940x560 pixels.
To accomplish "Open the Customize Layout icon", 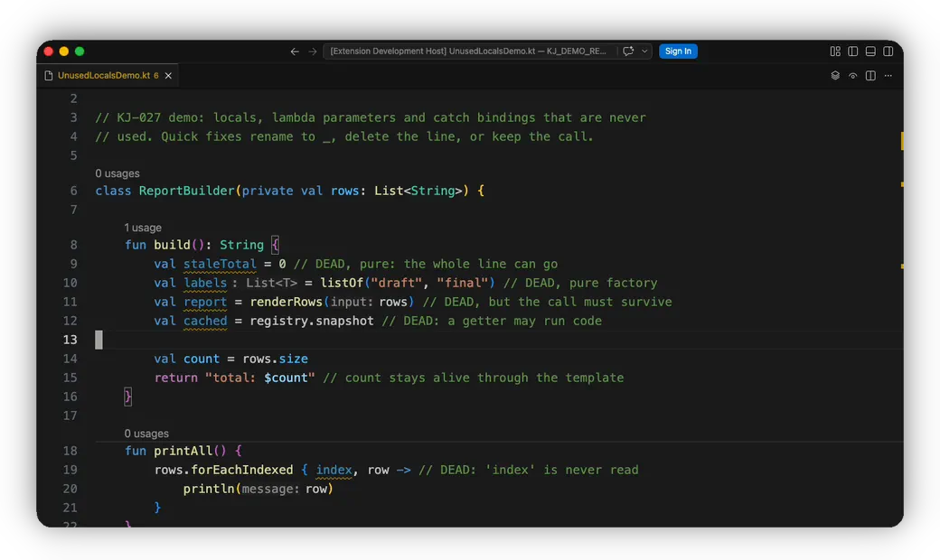I will pyautogui.click(x=835, y=51).
